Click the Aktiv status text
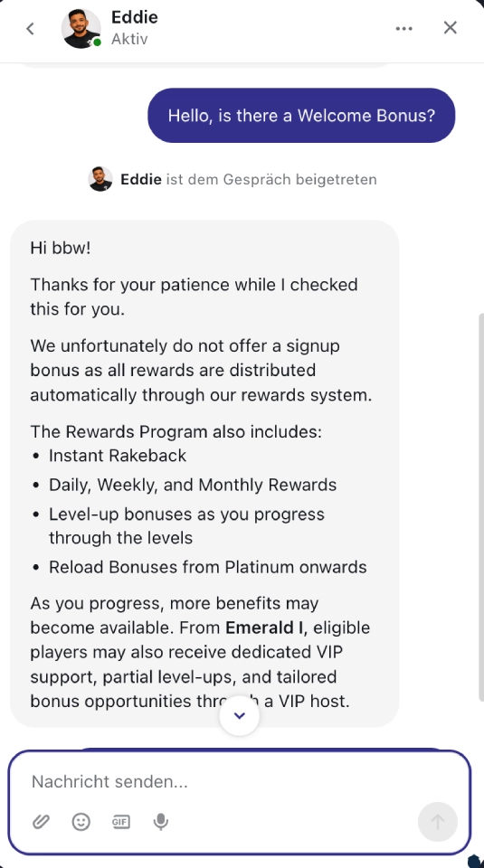 pyautogui.click(x=129, y=40)
